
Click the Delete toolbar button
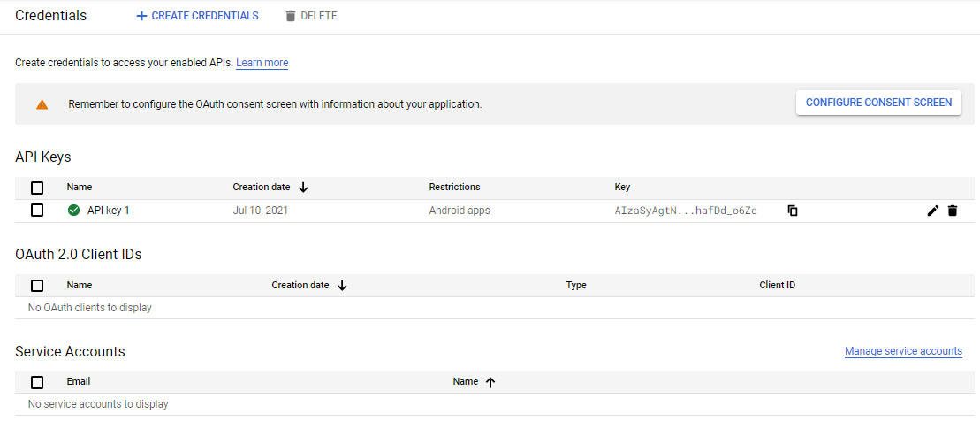[311, 16]
